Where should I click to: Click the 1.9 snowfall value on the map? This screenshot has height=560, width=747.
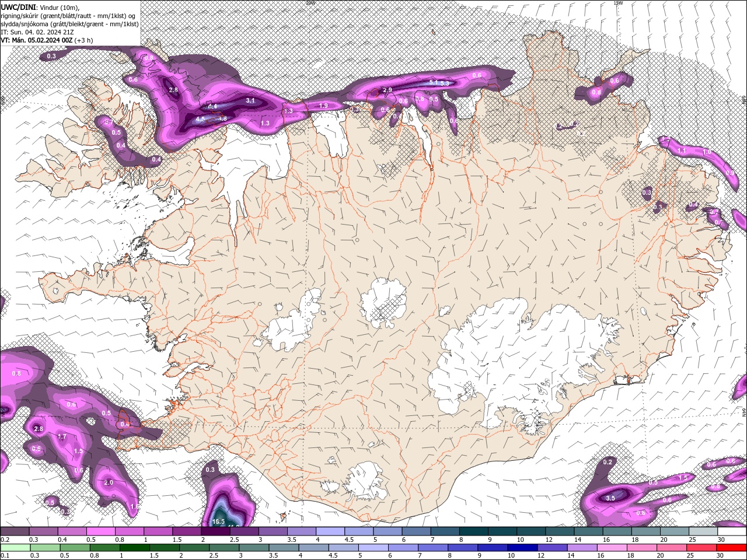click(x=324, y=106)
